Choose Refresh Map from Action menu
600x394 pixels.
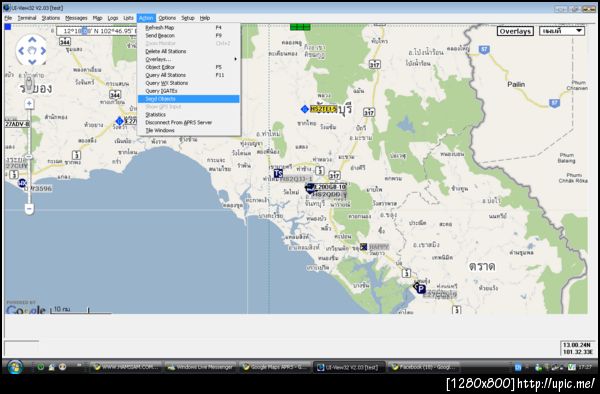189,28
